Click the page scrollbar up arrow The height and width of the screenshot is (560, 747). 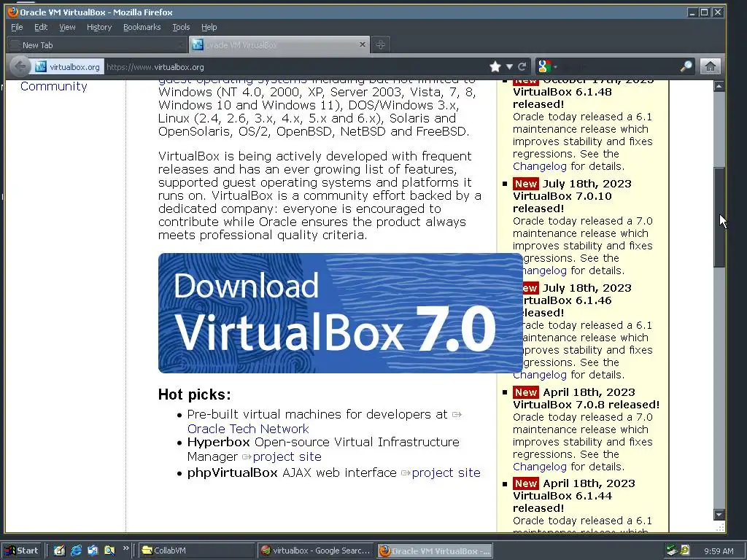coord(719,86)
